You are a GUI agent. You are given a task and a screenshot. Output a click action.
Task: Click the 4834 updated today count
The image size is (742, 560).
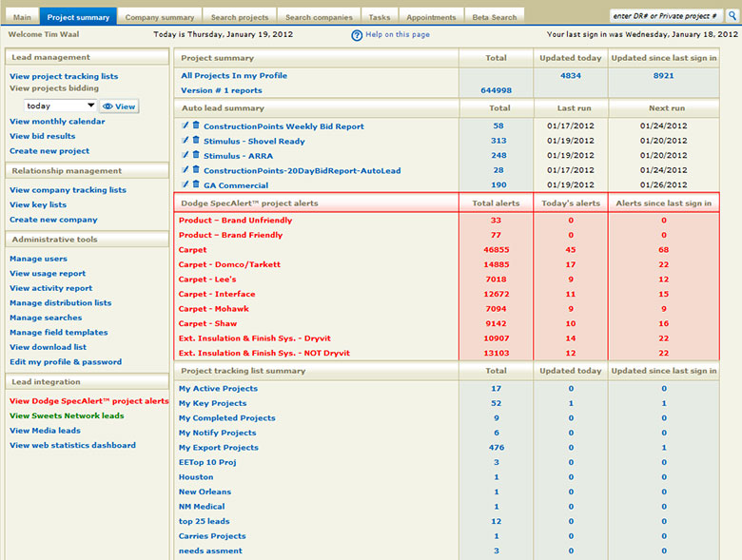point(571,76)
